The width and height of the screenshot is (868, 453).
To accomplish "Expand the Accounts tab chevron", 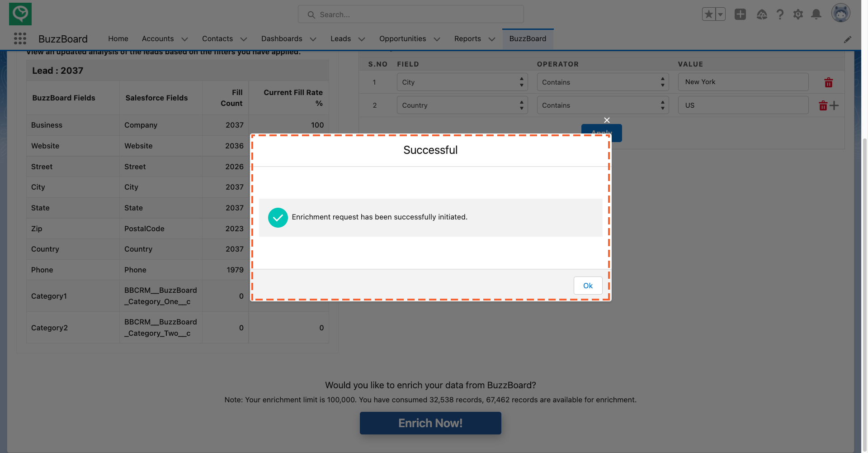I will [184, 39].
